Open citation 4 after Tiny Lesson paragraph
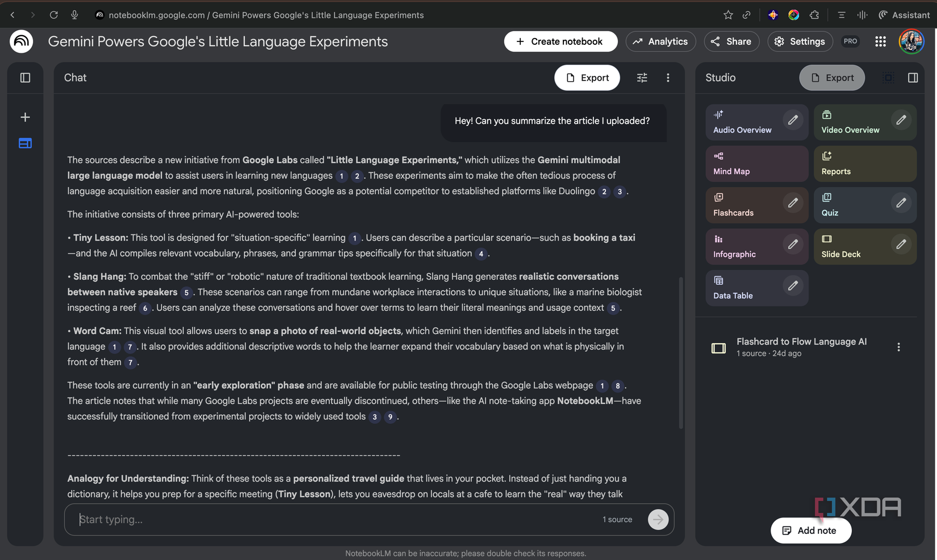The height and width of the screenshot is (560, 937). (481, 254)
